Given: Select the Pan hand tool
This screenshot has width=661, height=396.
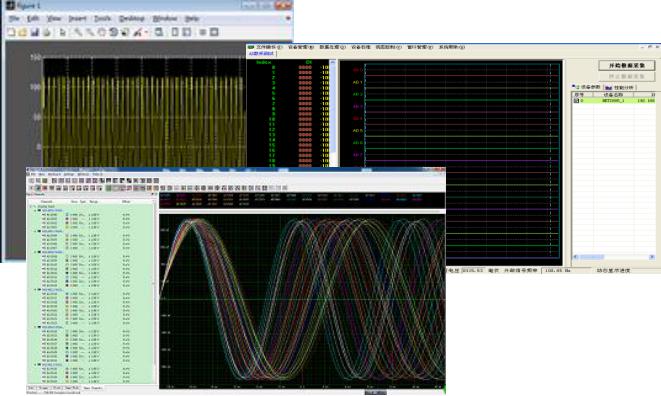Looking at the screenshot, I should coord(102,32).
